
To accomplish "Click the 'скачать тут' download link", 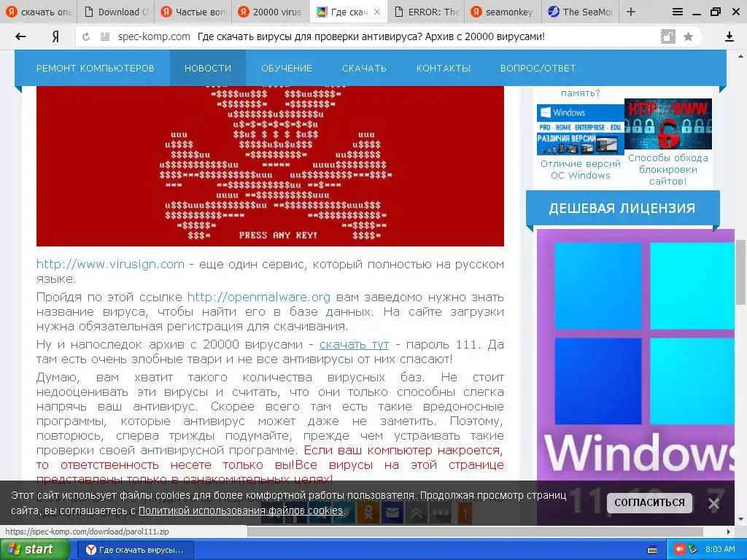I will point(354,344).
